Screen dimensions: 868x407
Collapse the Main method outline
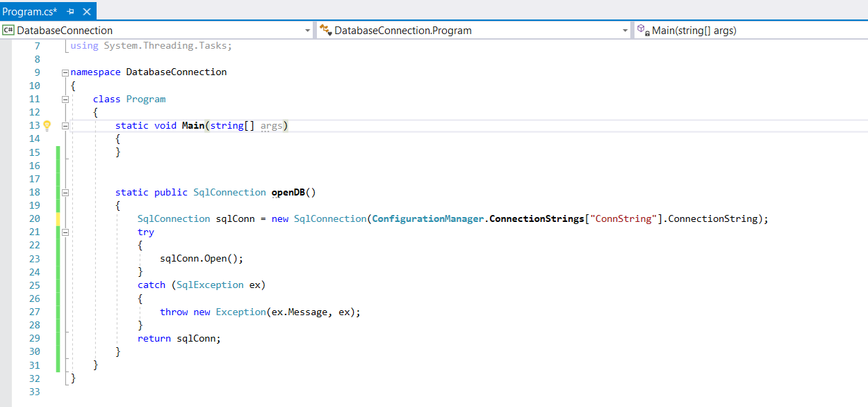coord(65,126)
